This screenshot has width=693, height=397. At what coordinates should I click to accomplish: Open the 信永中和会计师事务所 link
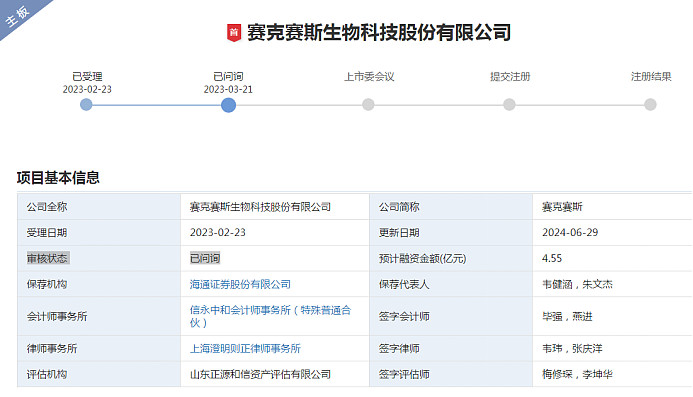pyautogui.click(x=270, y=316)
